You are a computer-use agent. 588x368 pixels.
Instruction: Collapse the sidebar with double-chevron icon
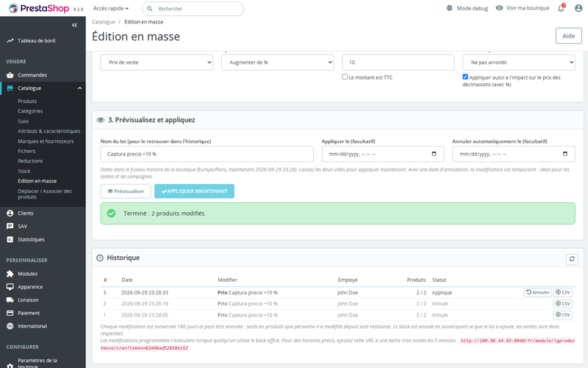(74, 25)
